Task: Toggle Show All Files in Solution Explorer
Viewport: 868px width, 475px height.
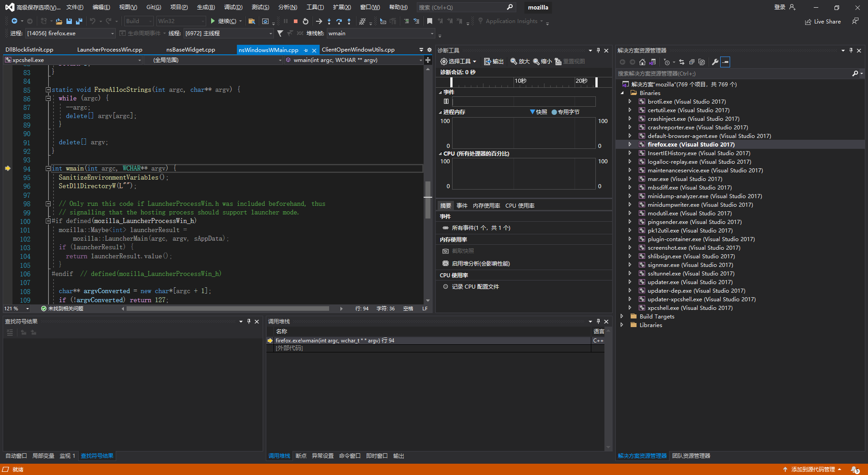Action: point(702,62)
